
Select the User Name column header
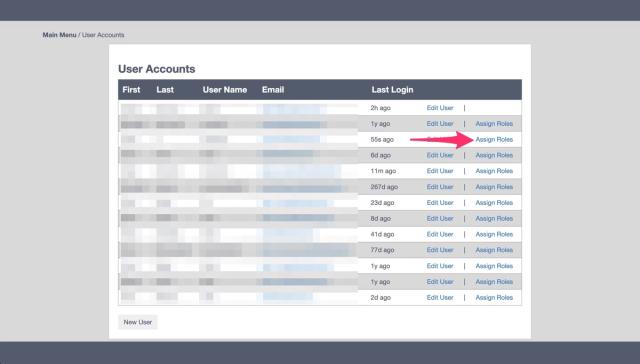click(225, 90)
